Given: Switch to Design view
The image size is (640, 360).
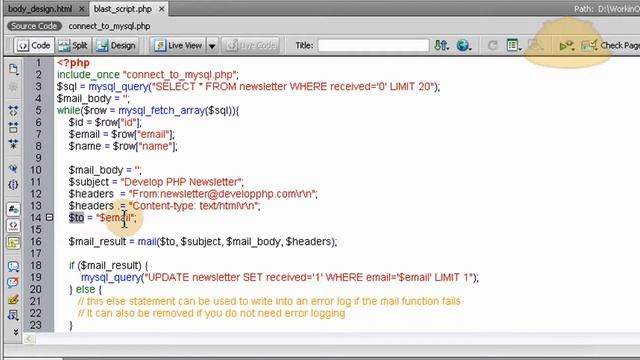Looking at the screenshot, I should click(116, 45).
